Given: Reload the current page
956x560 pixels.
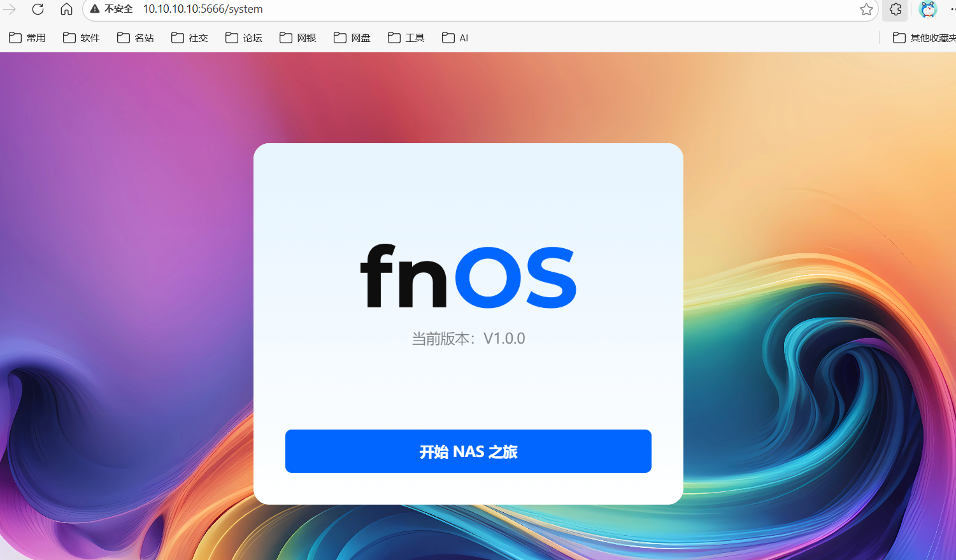Looking at the screenshot, I should [x=38, y=9].
